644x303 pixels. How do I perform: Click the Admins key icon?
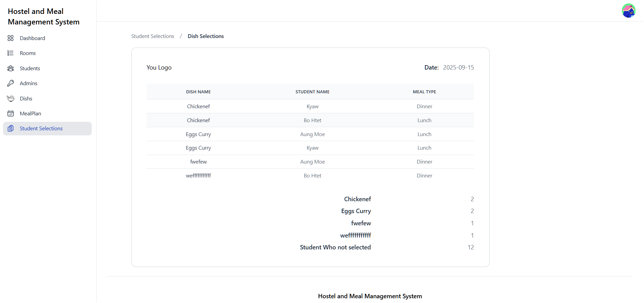click(11, 83)
